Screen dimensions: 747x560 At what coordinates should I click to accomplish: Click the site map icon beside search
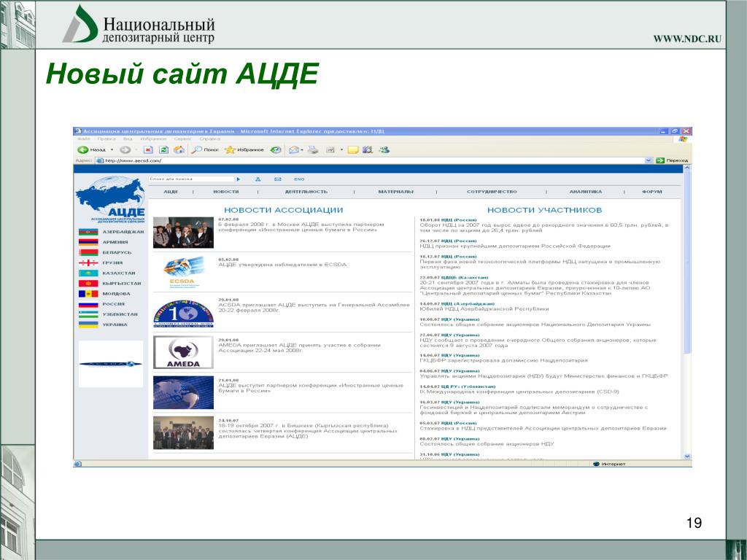tap(258, 179)
